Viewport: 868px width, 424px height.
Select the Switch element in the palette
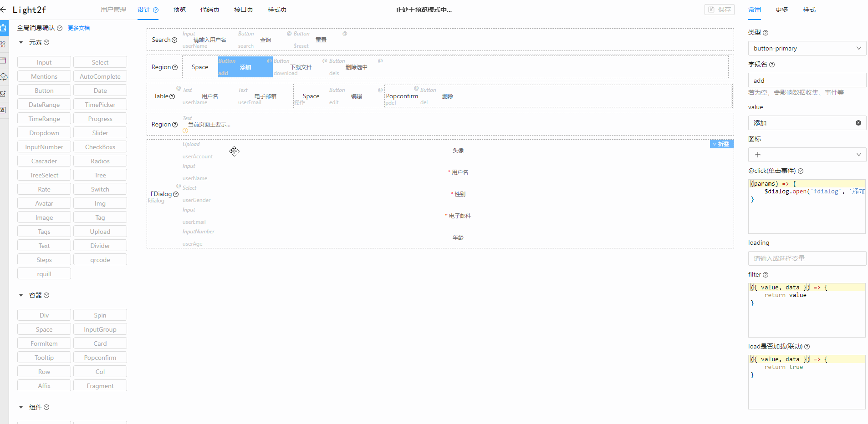(100, 189)
